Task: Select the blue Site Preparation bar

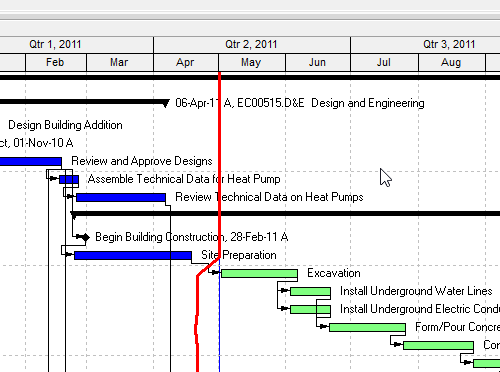Action: (133, 256)
